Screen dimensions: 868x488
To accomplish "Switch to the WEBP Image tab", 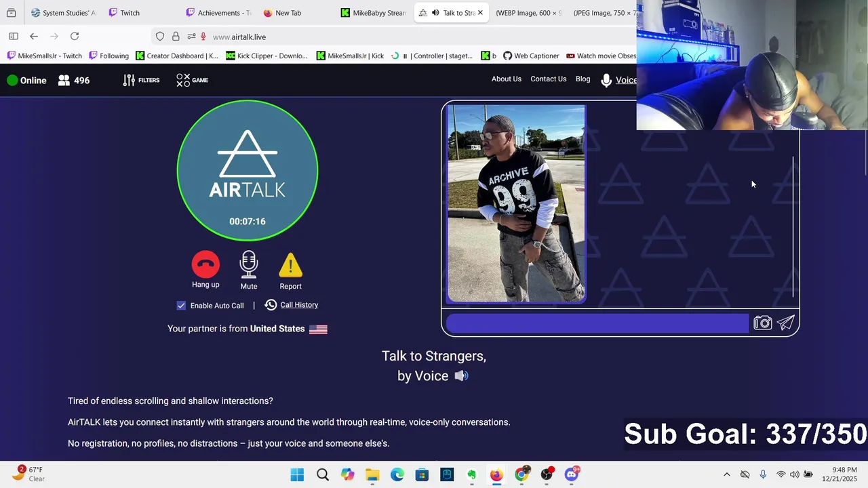I will (x=529, y=13).
